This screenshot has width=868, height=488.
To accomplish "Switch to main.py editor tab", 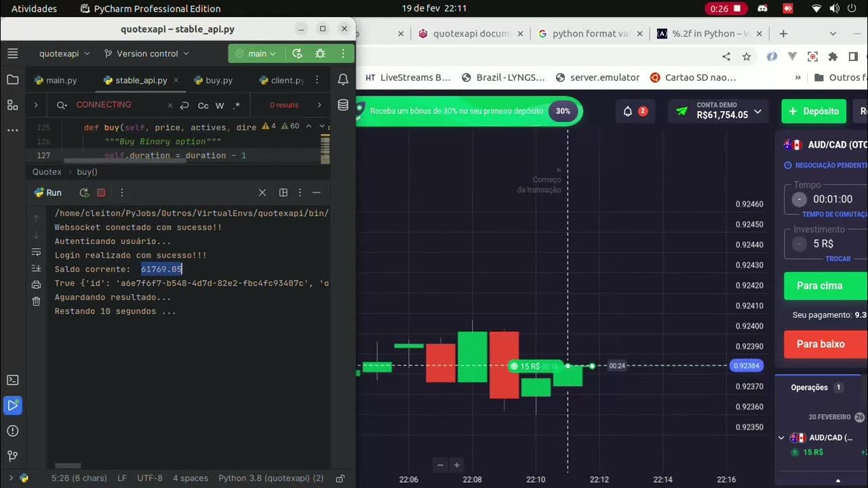I will pos(56,80).
